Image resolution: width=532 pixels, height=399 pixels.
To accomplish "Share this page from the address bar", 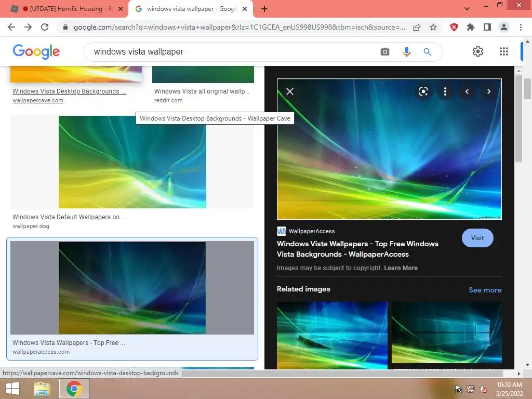I will [x=417, y=27].
